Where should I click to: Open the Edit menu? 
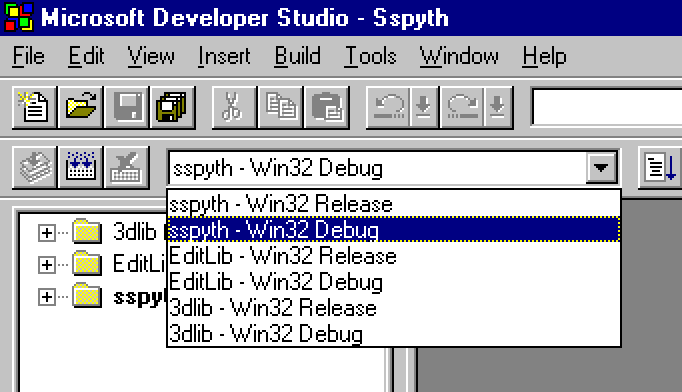[86, 57]
